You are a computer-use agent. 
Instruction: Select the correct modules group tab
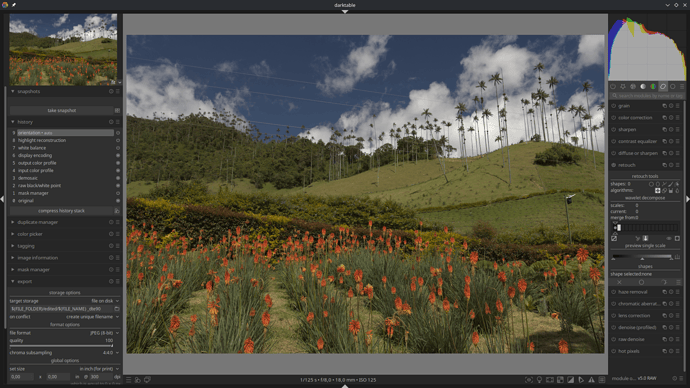pos(663,87)
